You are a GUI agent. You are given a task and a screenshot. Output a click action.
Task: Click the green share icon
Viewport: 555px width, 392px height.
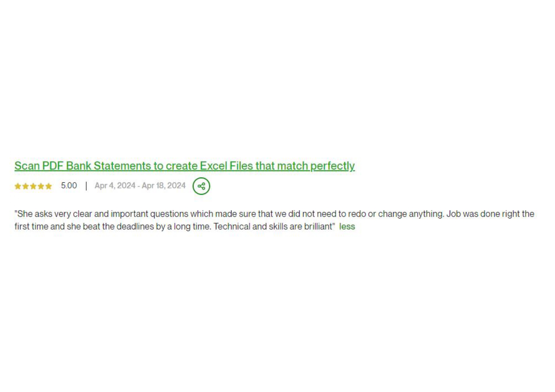(x=201, y=186)
